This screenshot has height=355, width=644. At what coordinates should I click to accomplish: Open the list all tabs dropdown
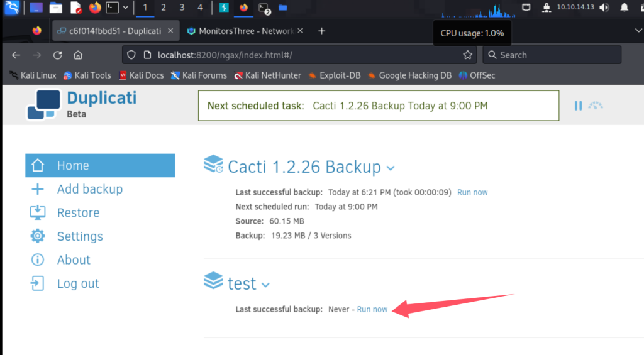pyautogui.click(x=638, y=31)
